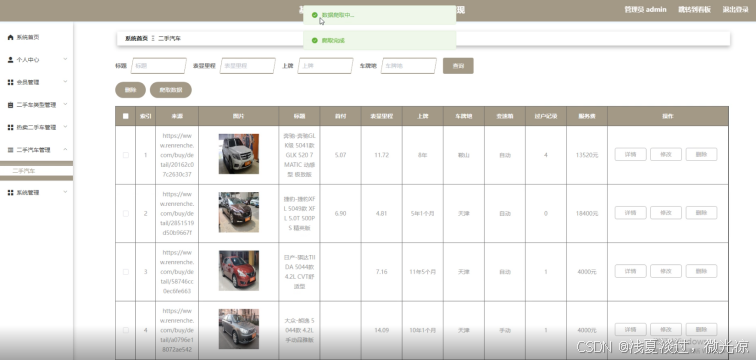Click the 服务费 column header
Image resolution: width=756 pixels, height=361 pixels.
pos(587,116)
